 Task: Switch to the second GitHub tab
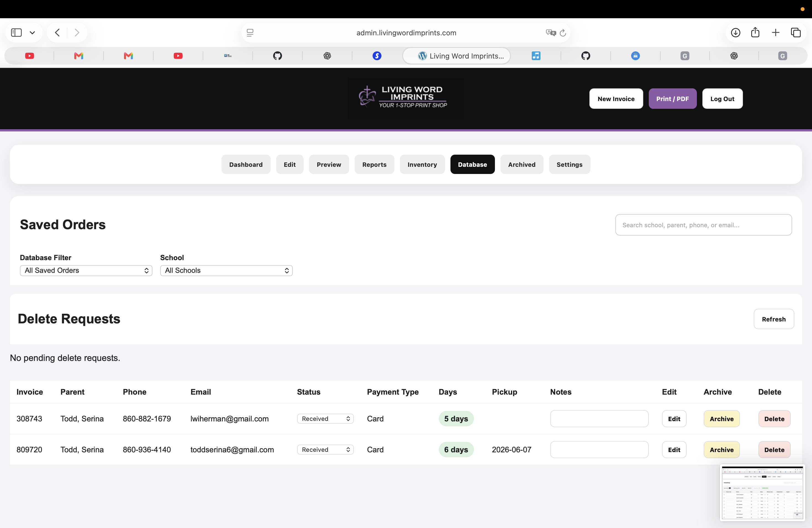click(x=586, y=56)
